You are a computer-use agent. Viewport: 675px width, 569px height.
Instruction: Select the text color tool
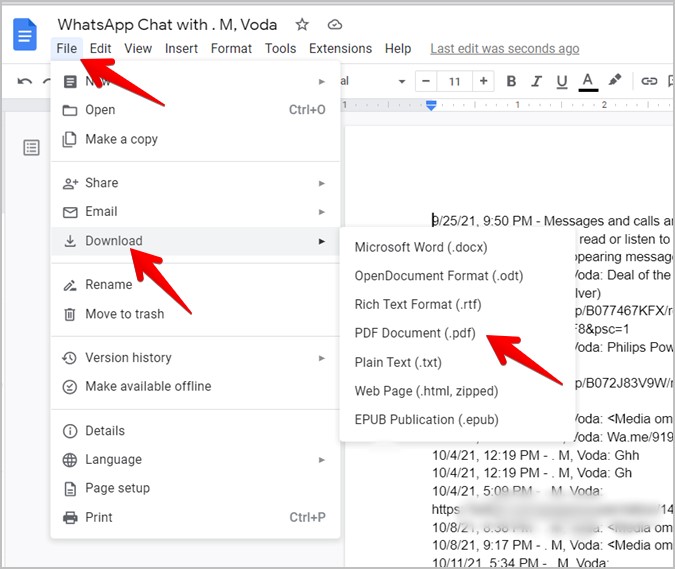pyautogui.click(x=587, y=81)
